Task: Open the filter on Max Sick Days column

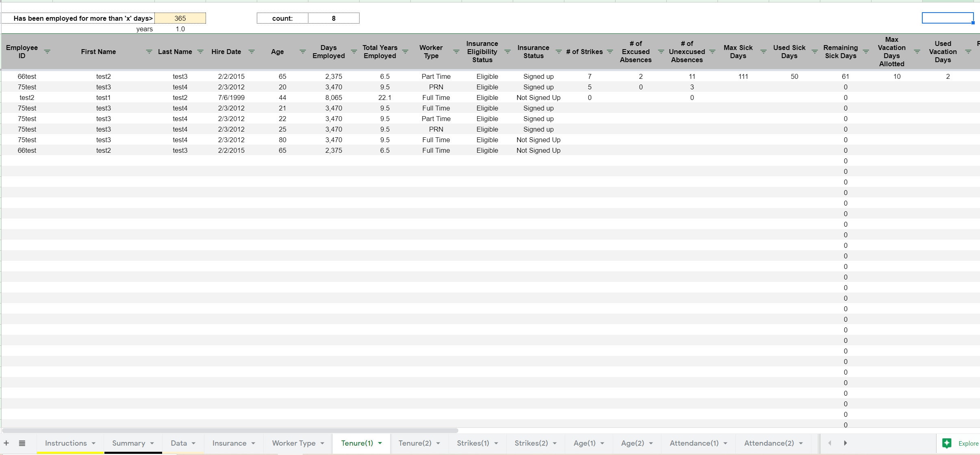Action: pyautogui.click(x=763, y=52)
